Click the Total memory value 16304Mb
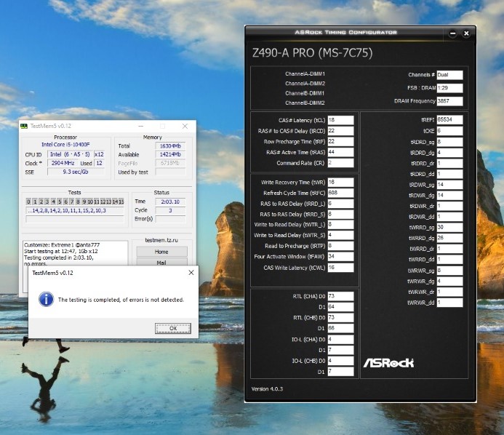The image size is (504, 435). (170, 146)
